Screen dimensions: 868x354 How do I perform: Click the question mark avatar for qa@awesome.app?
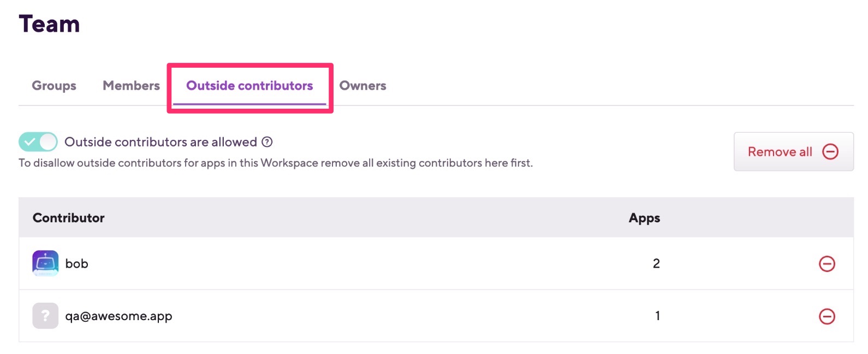(45, 316)
